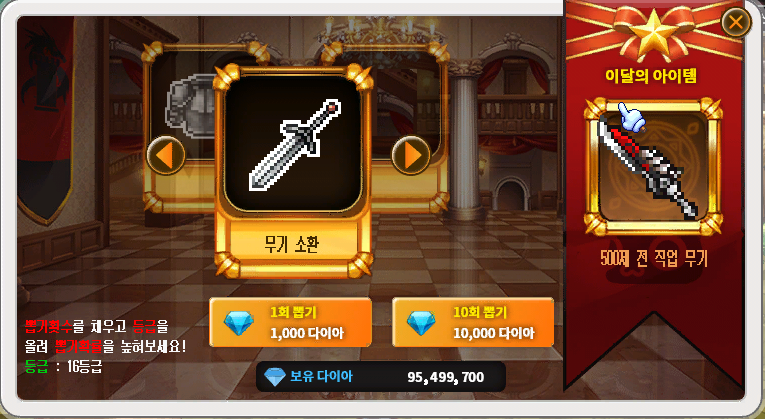Image resolution: width=765 pixels, height=419 pixels.
Task: Draw ten times with 10회 뽑기 button
Action: click(x=473, y=322)
